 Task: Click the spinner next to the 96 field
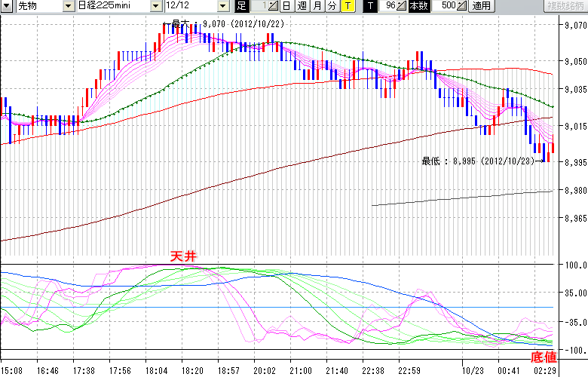(x=403, y=6)
